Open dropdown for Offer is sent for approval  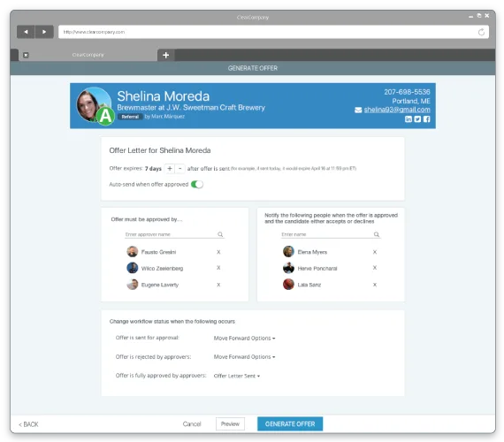tap(244, 339)
